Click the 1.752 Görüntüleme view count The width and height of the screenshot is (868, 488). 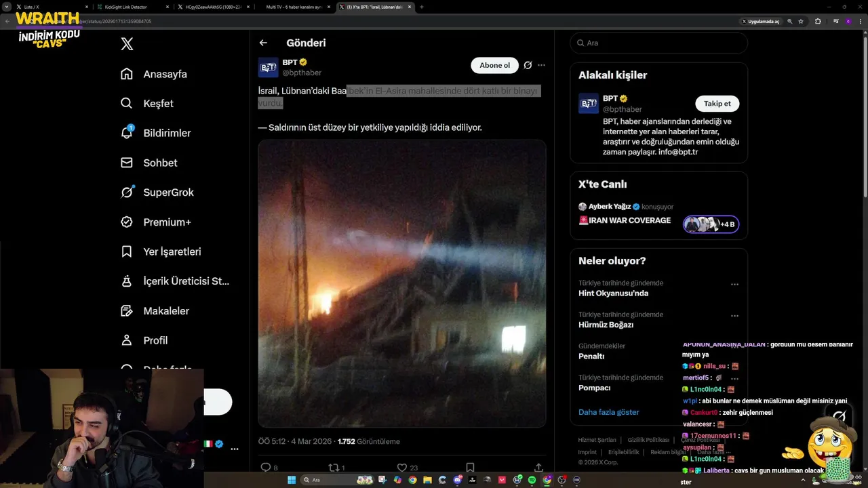[x=368, y=441]
